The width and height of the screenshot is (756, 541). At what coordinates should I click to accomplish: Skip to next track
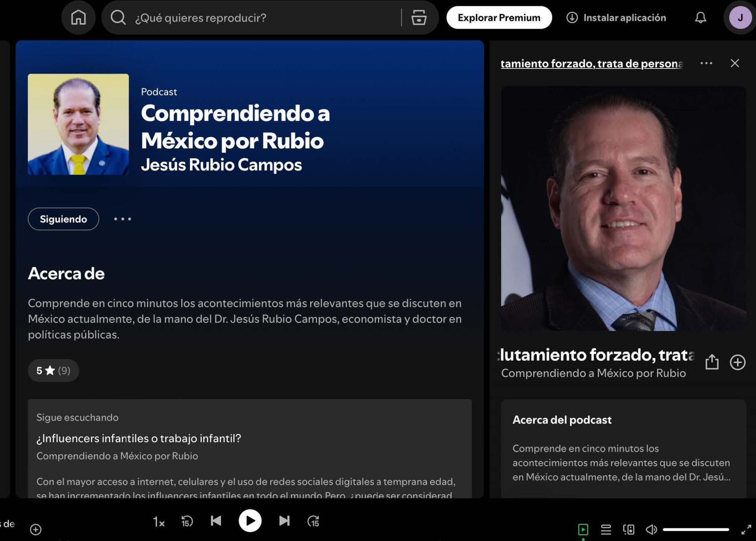(x=284, y=521)
